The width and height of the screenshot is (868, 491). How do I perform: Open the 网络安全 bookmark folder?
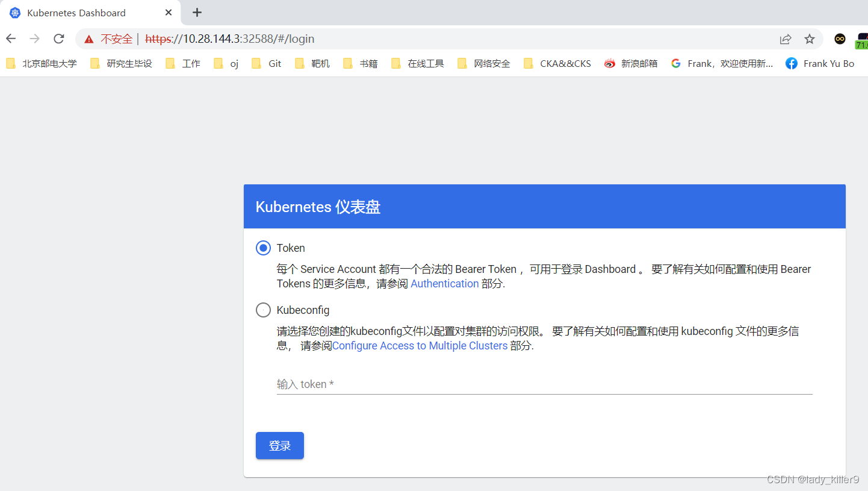[x=484, y=63]
